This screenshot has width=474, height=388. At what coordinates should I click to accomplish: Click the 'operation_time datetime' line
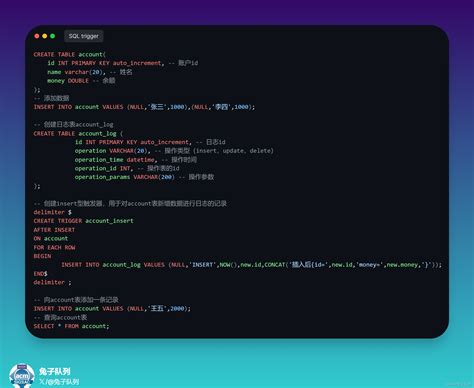coord(136,160)
